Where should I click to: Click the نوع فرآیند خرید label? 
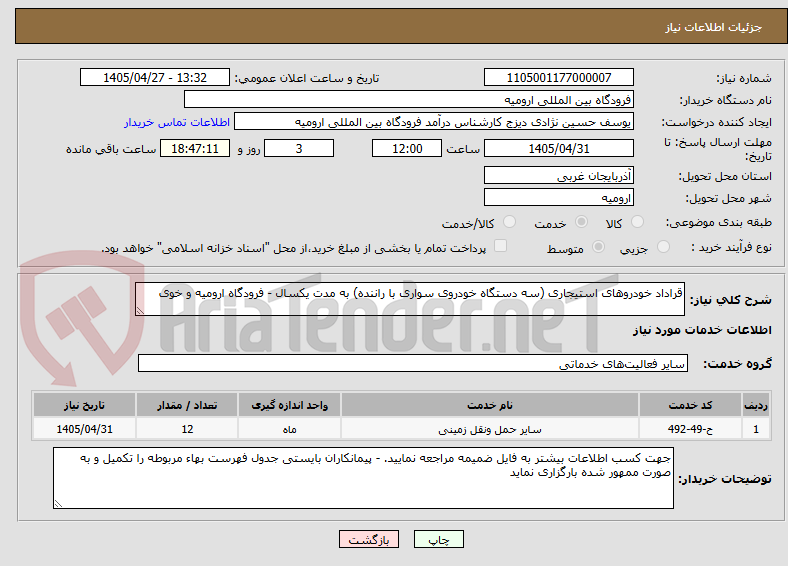tap(731, 247)
